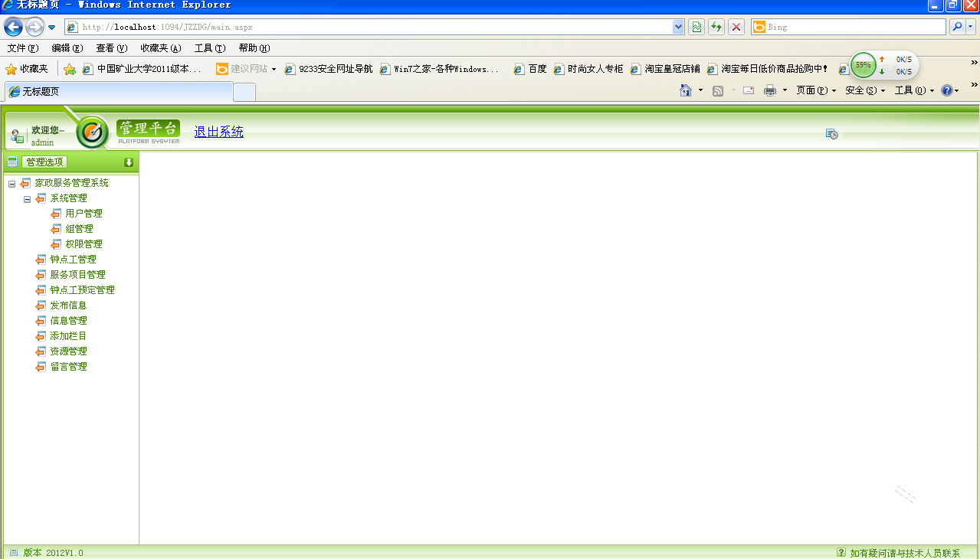The height and width of the screenshot is (559, 980).
Task: Click the Home icon in the browser toolbar
Action: pos(684,90)
